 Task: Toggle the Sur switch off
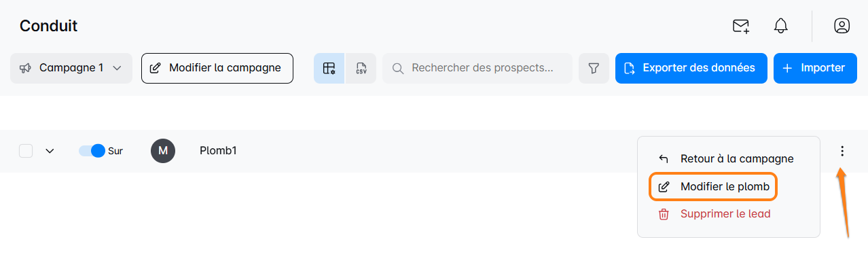(92, 151)
